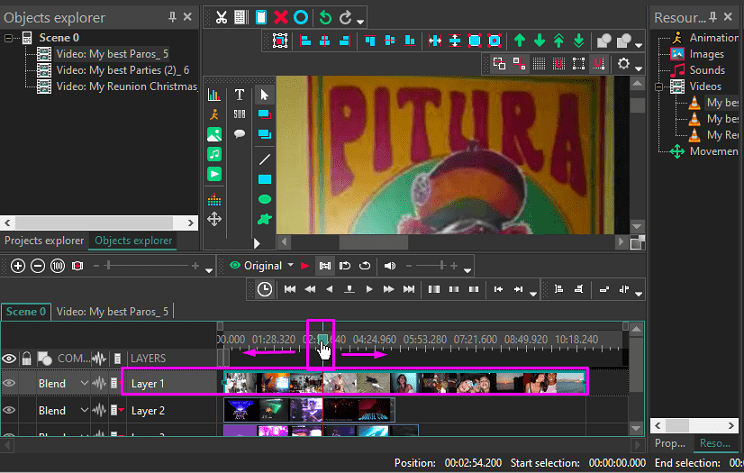Select Video: My best Parties (2)_ 6
Image resolution: width=744 pixels, height=473 pixels.
[x=122, y=70]
